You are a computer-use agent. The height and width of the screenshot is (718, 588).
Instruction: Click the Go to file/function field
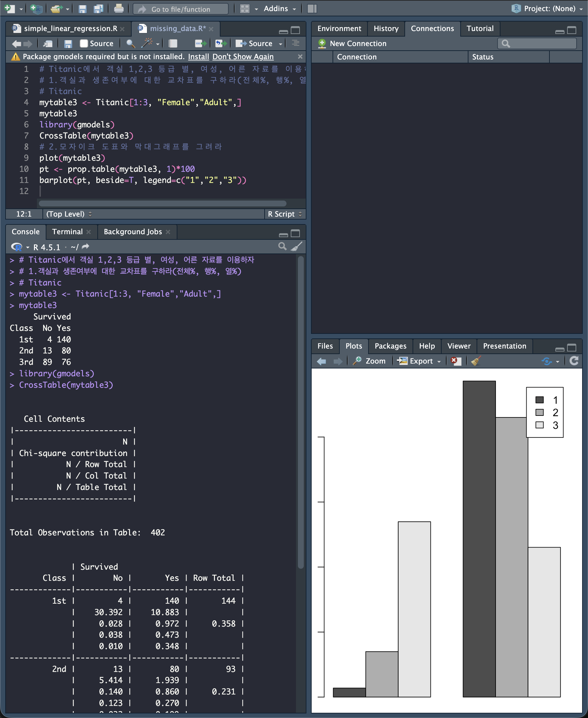click(x=181, y=9)
